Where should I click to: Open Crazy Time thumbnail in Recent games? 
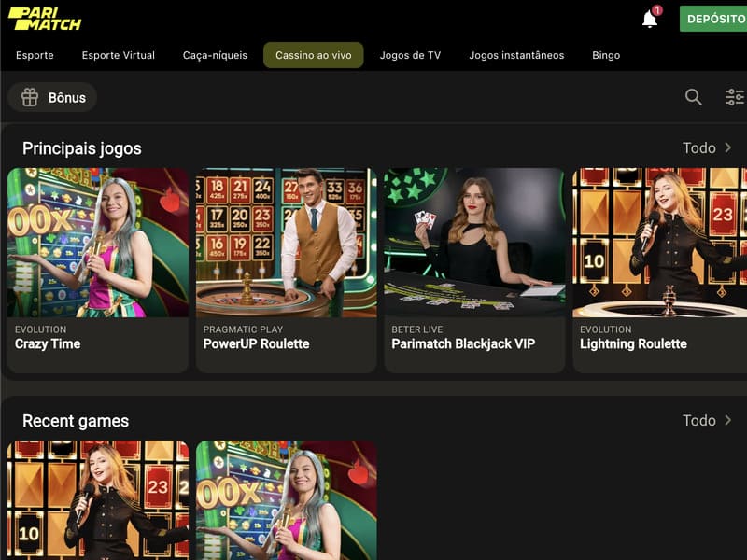tap(287, 500)
